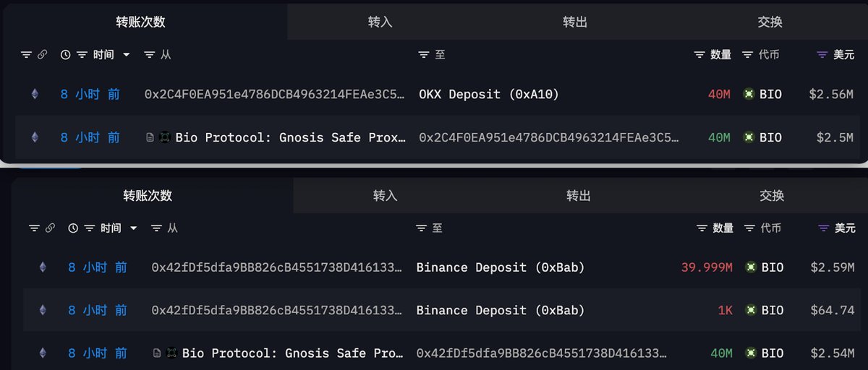Click the link icon in the bottom table header
The image size is (868, 370).
(50, 228)
